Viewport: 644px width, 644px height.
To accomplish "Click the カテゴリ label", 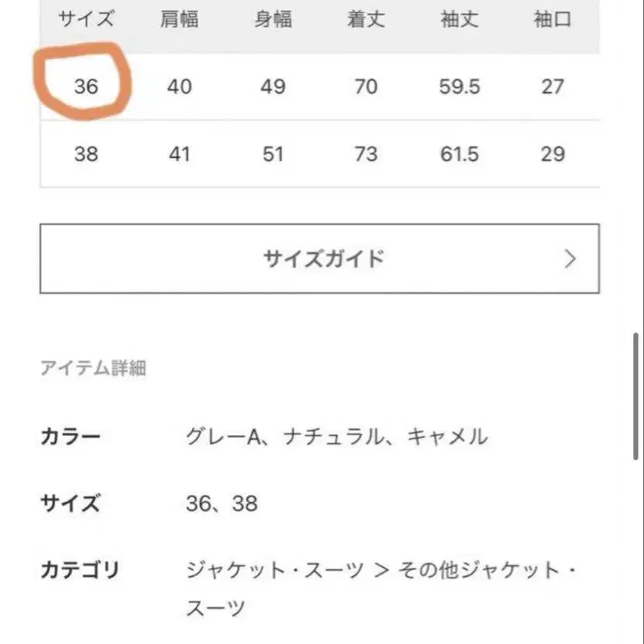I will point(80,571).
